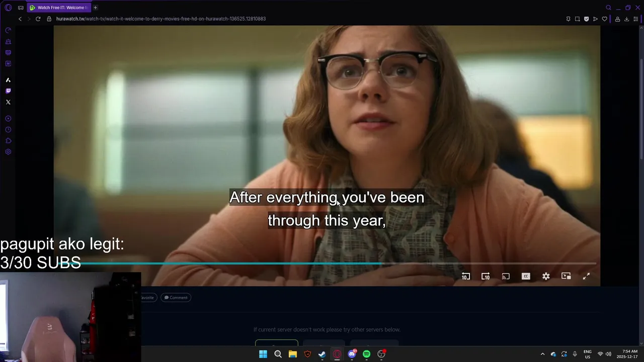Viewport: 644px width, 362px height.
Task: Open the ENG US language switcher
Action: coord(588,354)
